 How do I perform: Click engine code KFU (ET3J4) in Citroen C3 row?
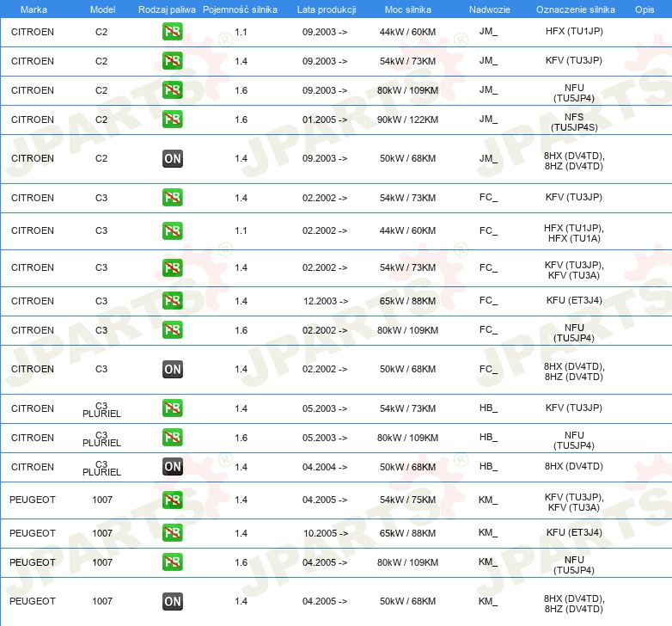point(574,301)
